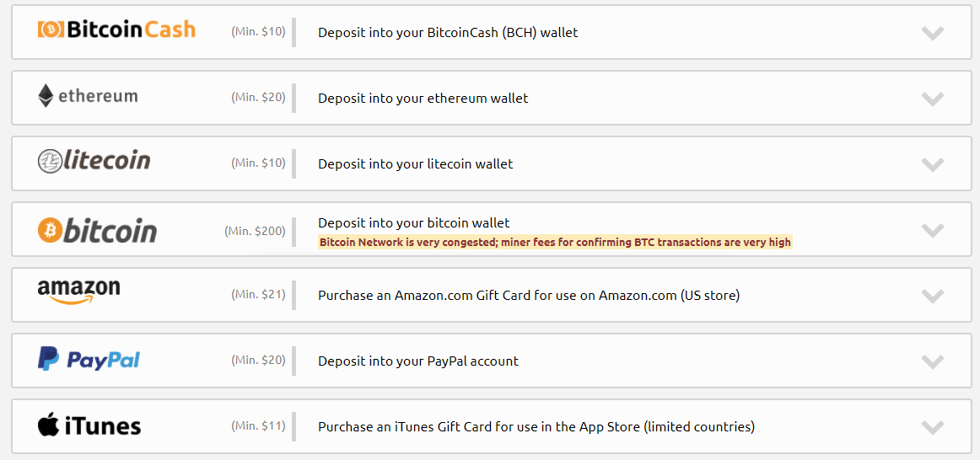Click the bitcoin Min. $200 label
This screenshot has height=460, width=980.
tap(255, 231)
